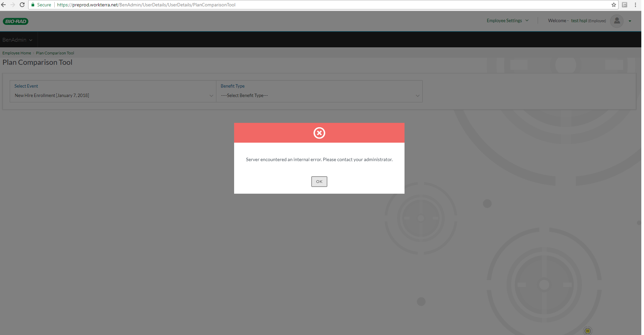Reload the page with the refresh icon

(22, 5)
